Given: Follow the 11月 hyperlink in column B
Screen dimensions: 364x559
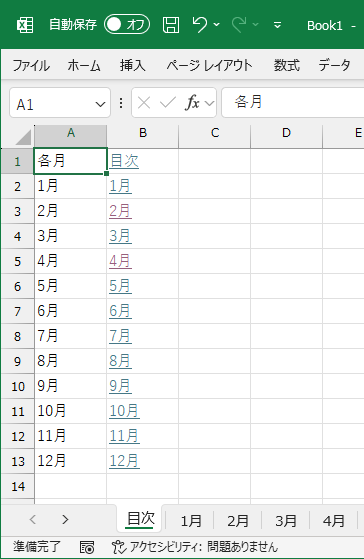Looking at the screenshot, I should click(124, 436).
